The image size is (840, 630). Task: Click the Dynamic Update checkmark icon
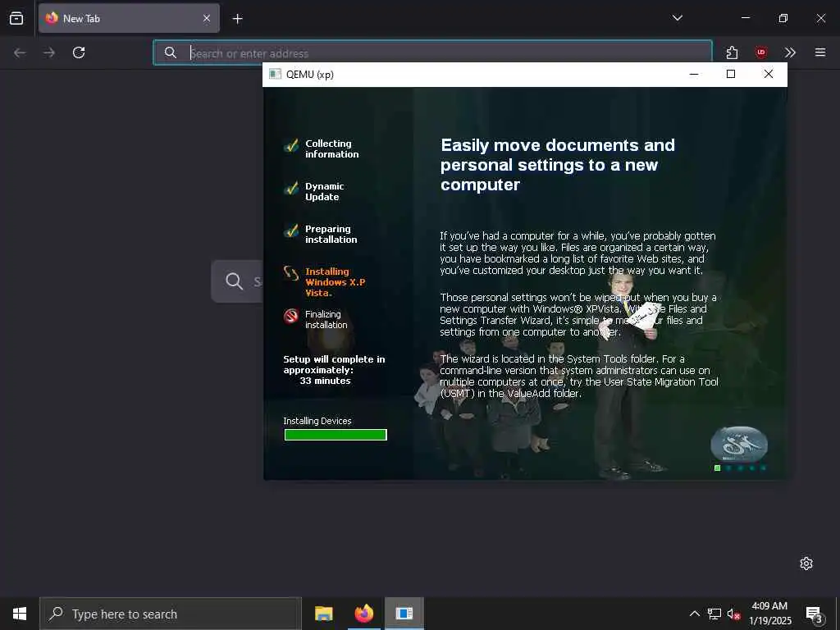pos(291,188)
